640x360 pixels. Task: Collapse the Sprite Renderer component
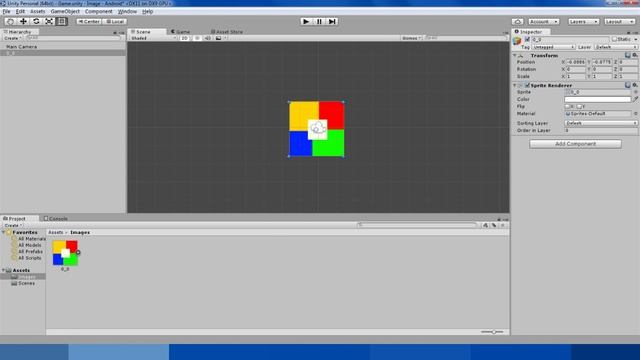[x=515, y=85]
